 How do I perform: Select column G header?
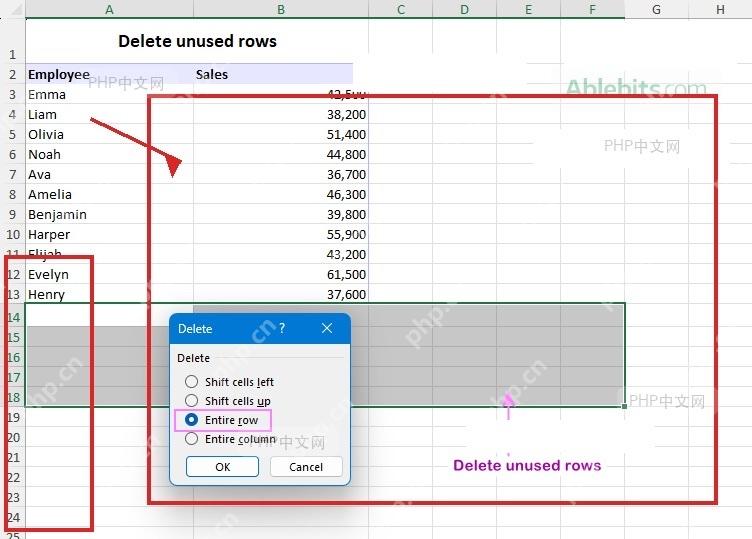click(657, 9)
